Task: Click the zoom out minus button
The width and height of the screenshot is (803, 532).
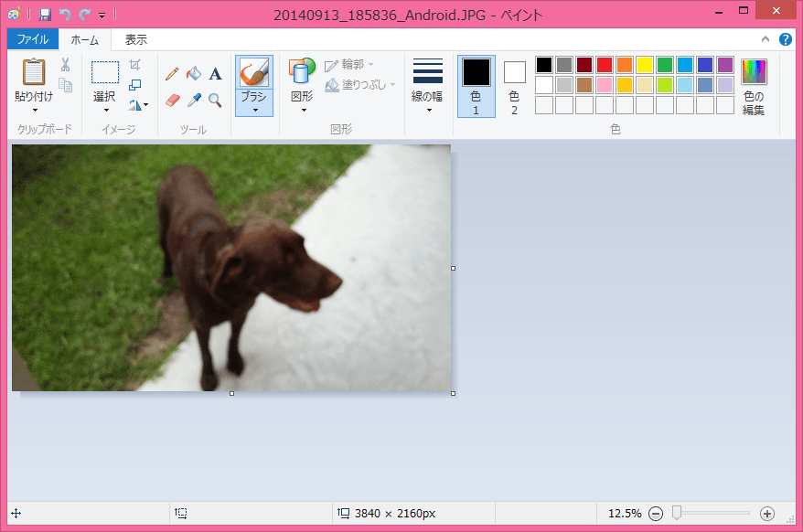Action: click(x=656, y=514)
